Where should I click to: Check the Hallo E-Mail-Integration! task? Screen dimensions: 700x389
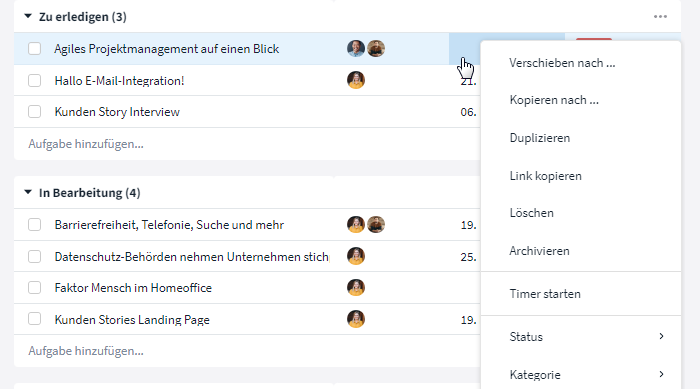34,81
